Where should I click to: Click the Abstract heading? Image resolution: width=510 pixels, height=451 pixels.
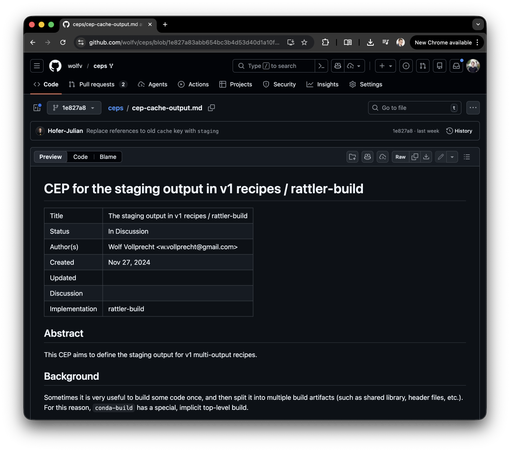[64, 333]
